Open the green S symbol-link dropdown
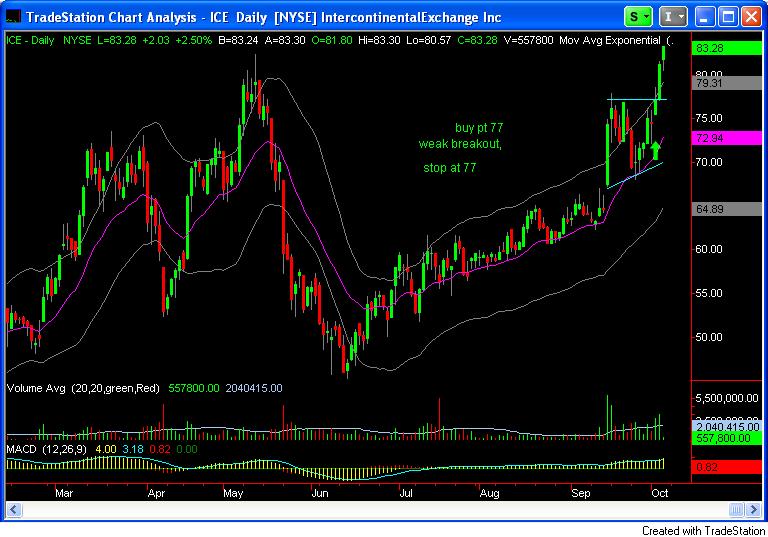Screen dimensions: 768x537 click(638, 17)
